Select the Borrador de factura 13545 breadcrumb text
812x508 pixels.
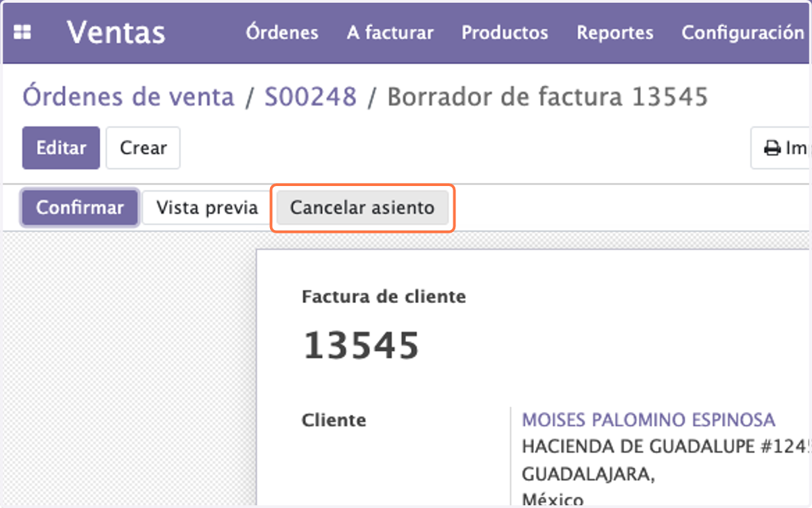pyautogui.click(x=547, y=97)
